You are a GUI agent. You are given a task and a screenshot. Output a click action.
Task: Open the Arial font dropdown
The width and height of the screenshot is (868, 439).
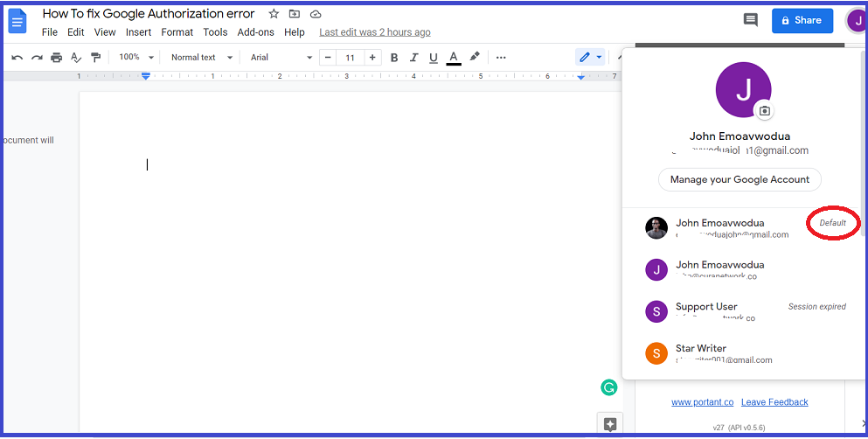click(x=281, y=57)
